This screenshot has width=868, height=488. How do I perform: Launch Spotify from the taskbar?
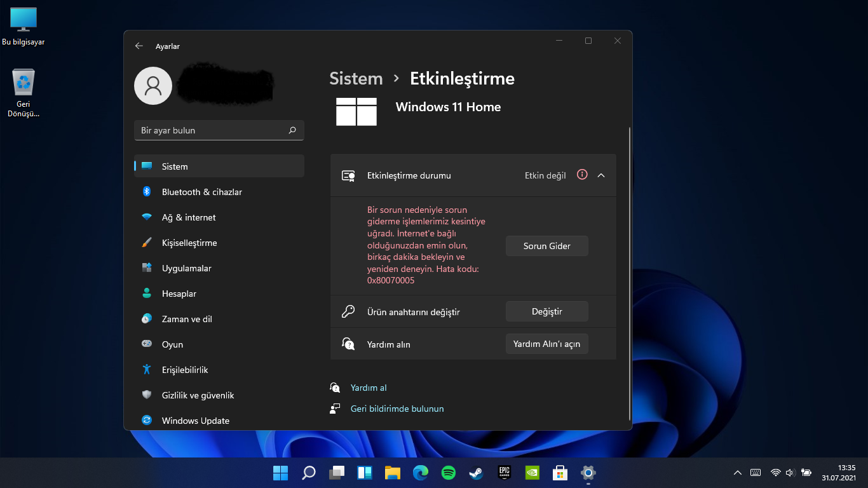click(449, 473)
